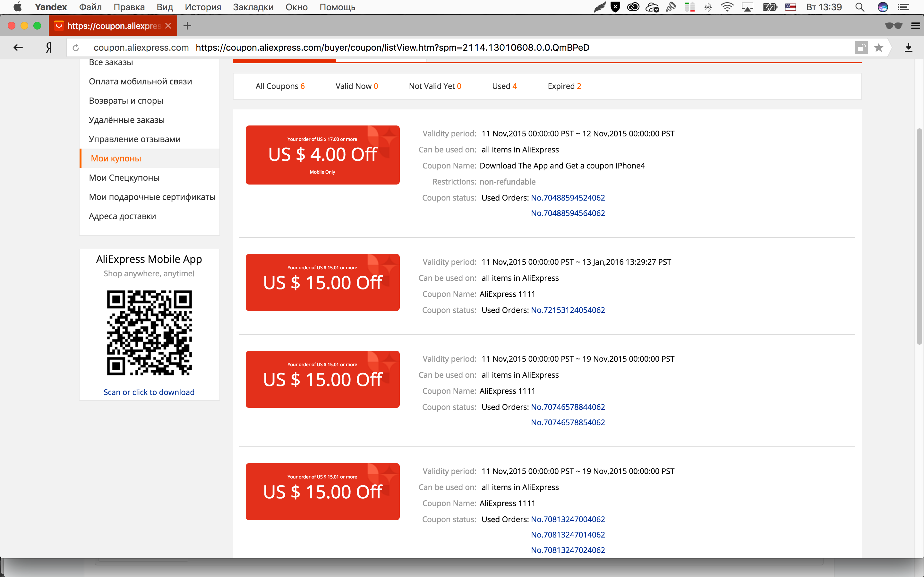The image size is (924, 577).
Task: Click the menu bar clock Вт 13:39
Action: click(824, 7)
